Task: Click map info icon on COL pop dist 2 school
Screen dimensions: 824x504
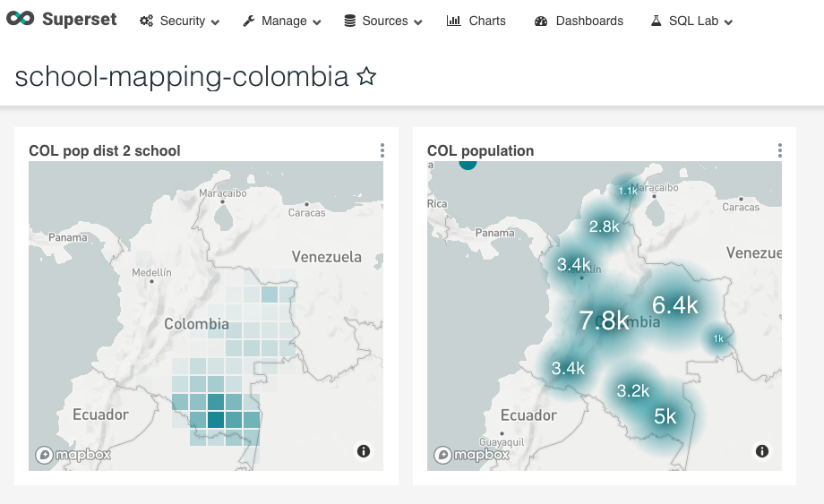Action: coord(364,451)
